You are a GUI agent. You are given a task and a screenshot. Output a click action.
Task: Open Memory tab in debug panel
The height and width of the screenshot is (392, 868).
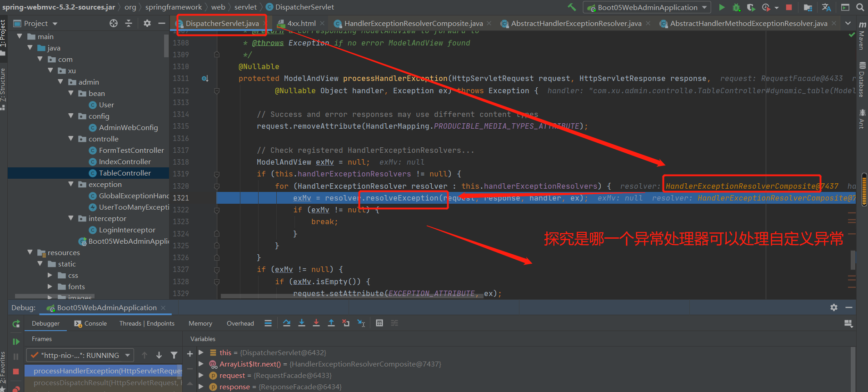click(200, 323)
